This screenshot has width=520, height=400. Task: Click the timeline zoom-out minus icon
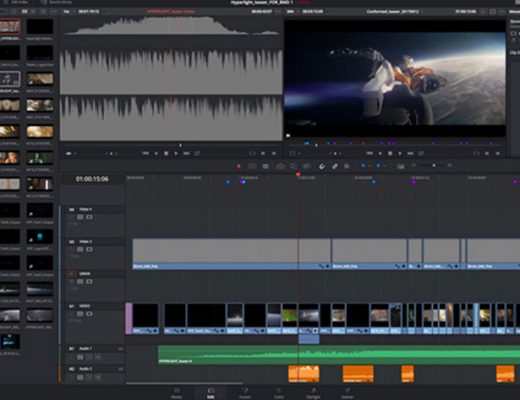(x=414, y=165)
